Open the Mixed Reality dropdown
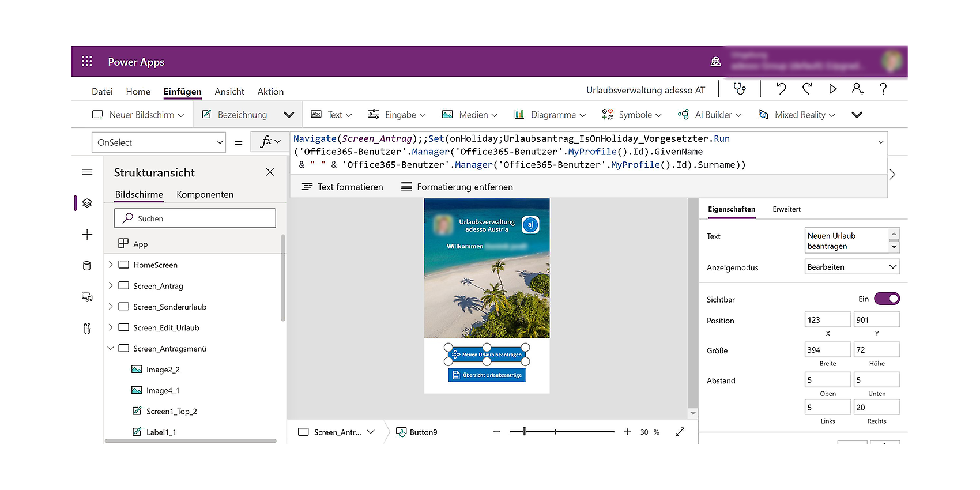The image size is (980, 490). point(797,115)
